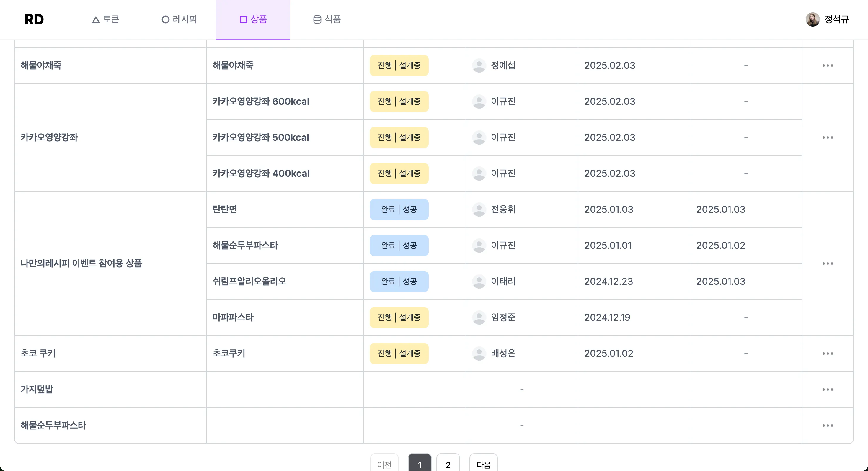The image size is (868, 471).
Task: Go to the 식품 tab
Action: (327, 19)
